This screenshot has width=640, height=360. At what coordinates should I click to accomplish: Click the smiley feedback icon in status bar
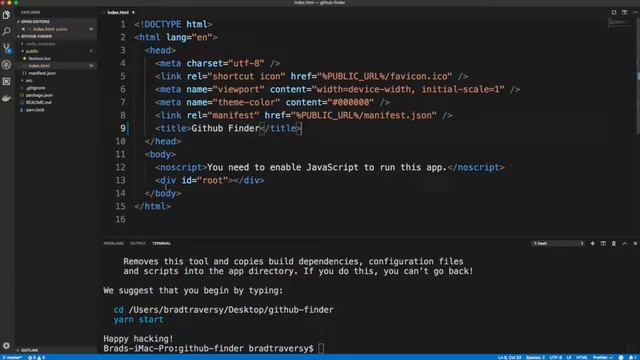[x=621, y=357]
